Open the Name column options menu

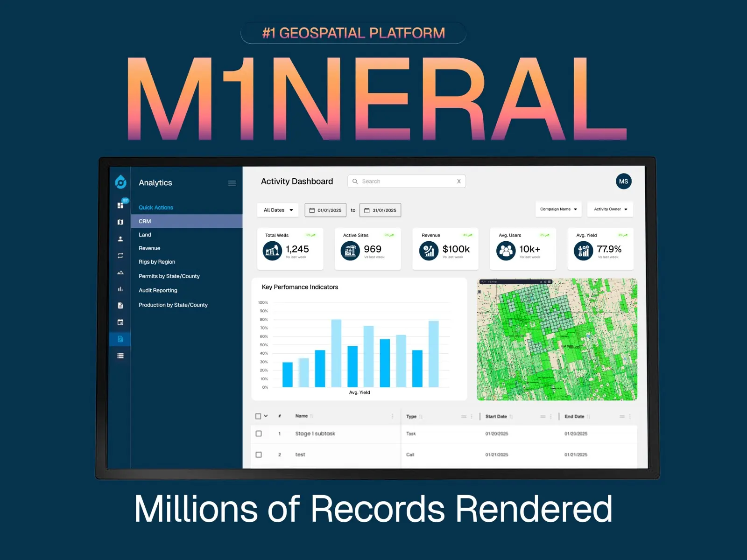392,416
